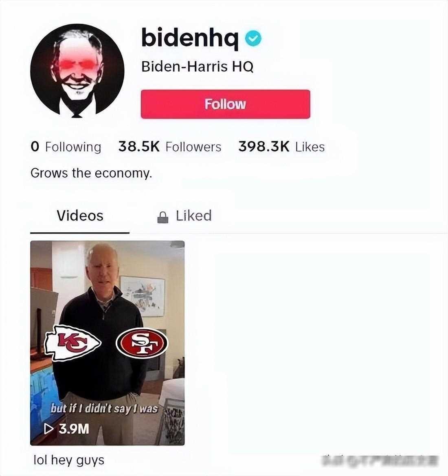Open the Liked tab
The width and height of the screenshot is (448, 476).
pos(184,216)
